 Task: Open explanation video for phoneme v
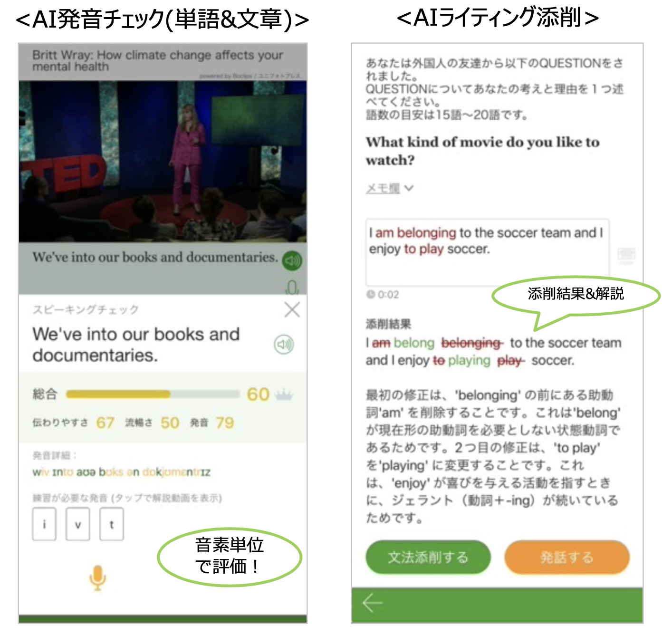point(78,524)
